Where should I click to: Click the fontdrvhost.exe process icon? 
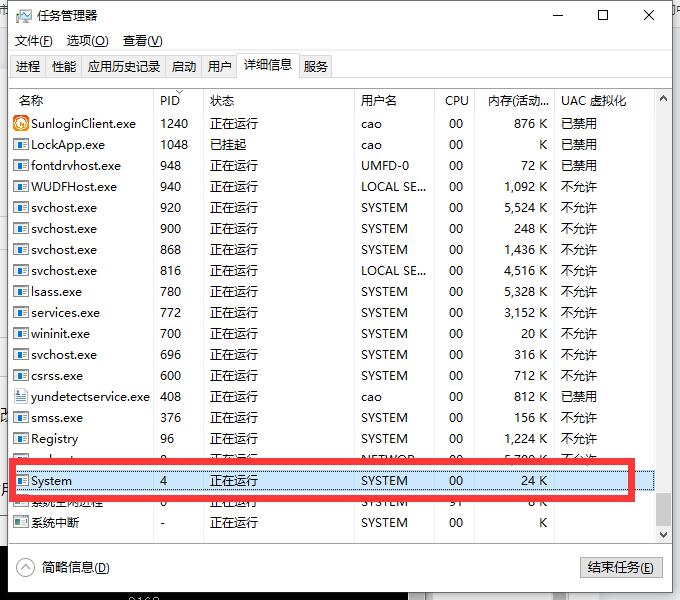coord(21,166)
